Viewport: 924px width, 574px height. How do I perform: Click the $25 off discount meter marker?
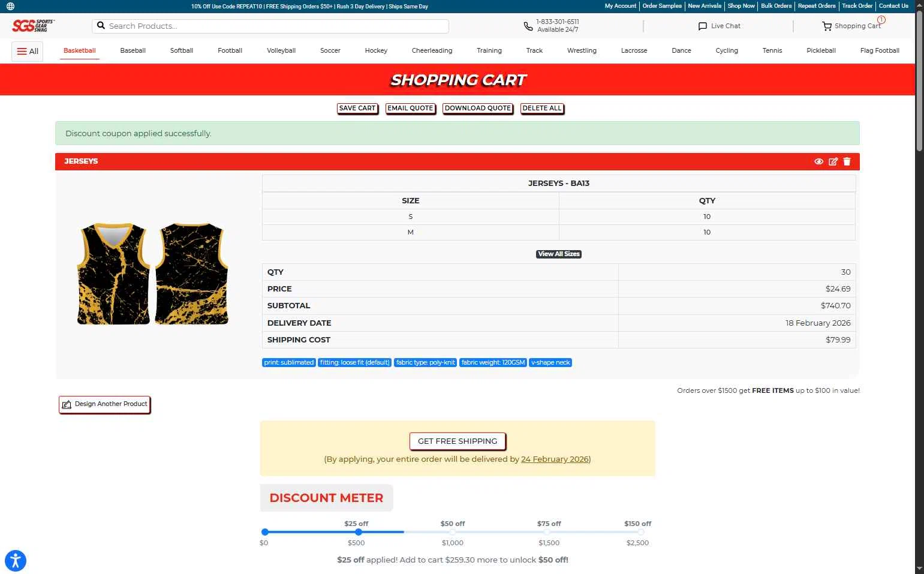click(x=358, y=532)
